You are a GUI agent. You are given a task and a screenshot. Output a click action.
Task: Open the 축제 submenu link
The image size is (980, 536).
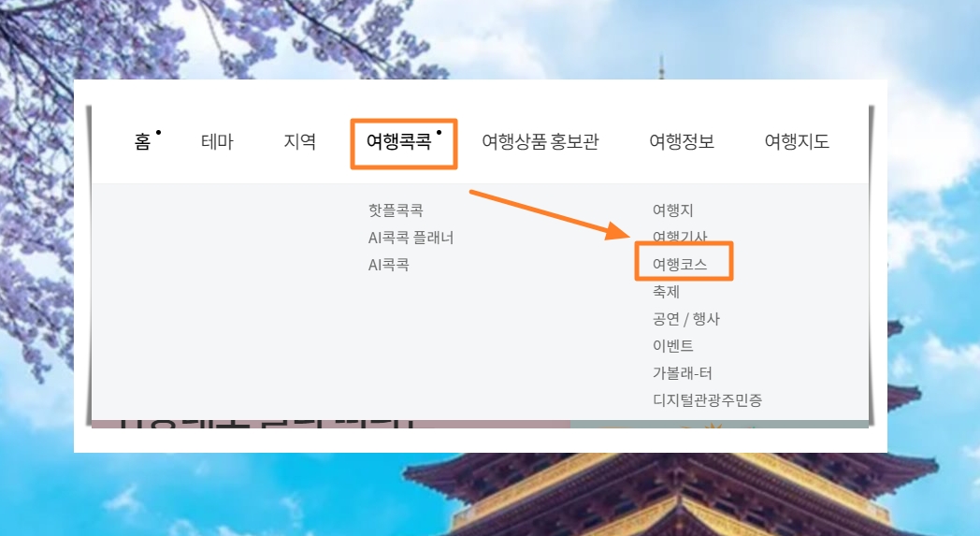click(666, 292)
